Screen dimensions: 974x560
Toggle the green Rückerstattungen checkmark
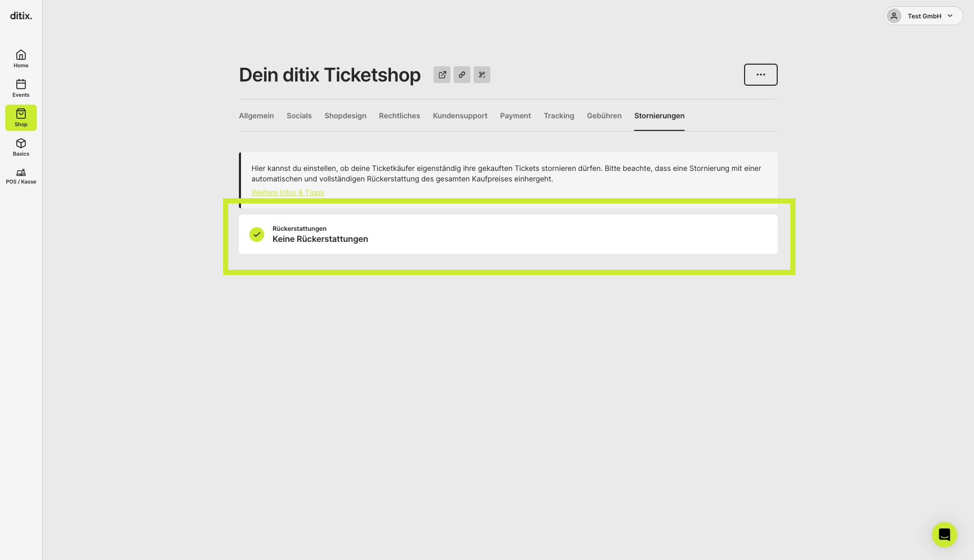[257, 235]
